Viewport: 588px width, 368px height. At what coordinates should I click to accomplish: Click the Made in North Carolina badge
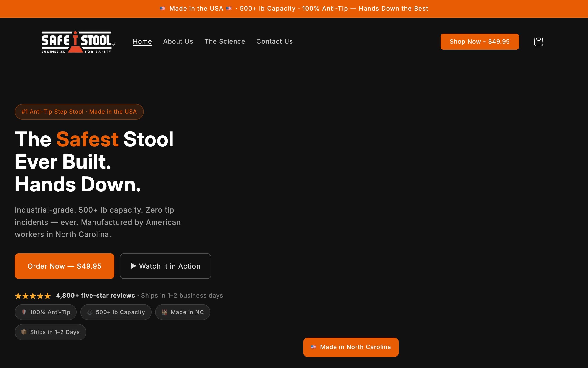(x=351, y=347)
